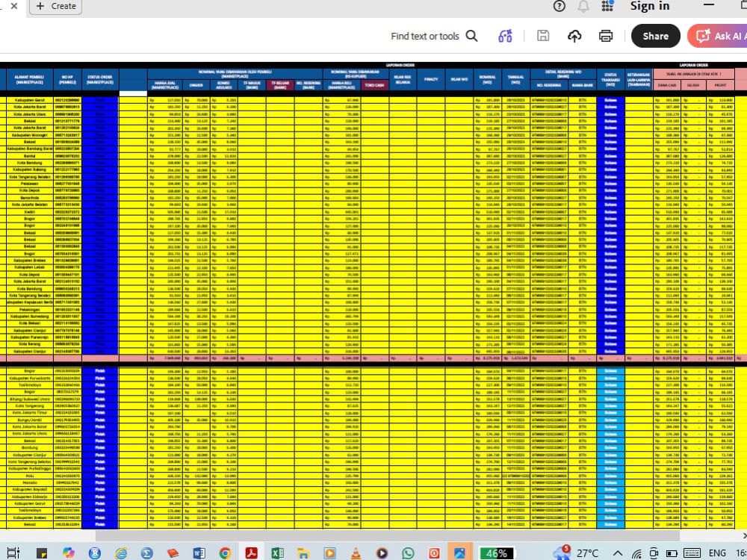The width and height of the screenshot is (747, 560).
Task: Open Sticky Notes from the taskbar
Action: coord(41,553)
